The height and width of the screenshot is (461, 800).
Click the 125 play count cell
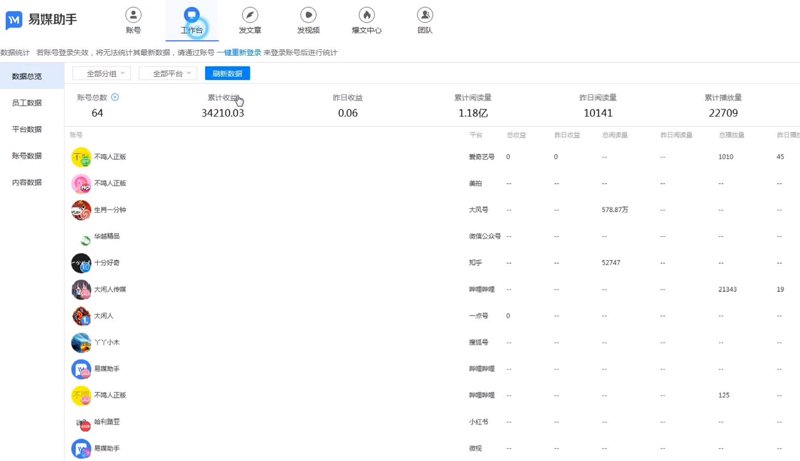[723, 396]
